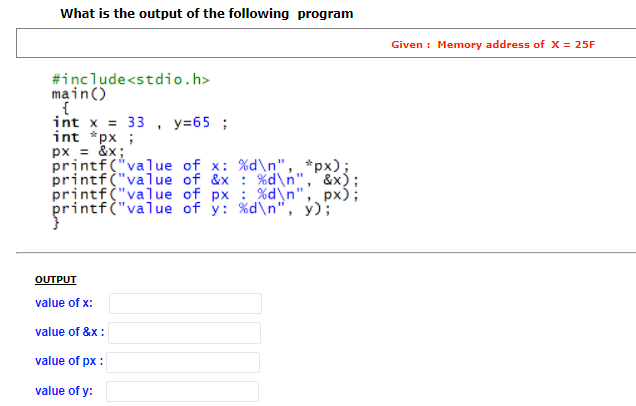Click the 'px = &x;' assignment line
The width and height of the screenshot is (636, 406).
click(x=88, y=151)
